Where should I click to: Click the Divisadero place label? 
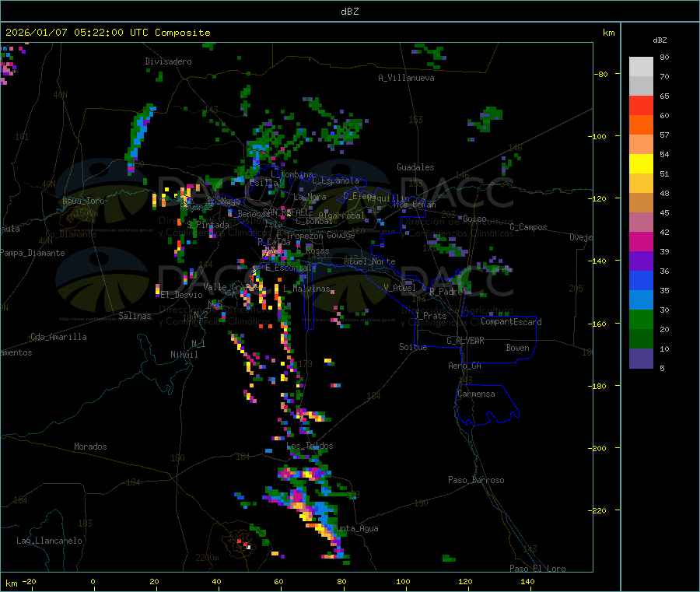pos(168,61)
